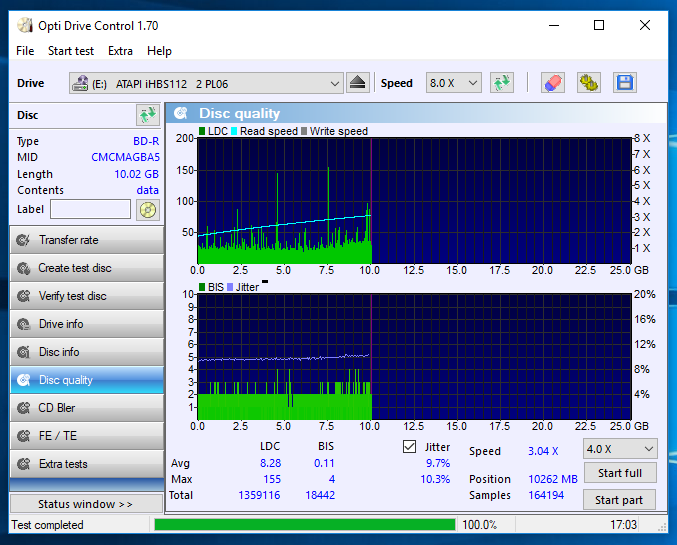Click Start part button
The image size is (677, 545).
(619, 500)
